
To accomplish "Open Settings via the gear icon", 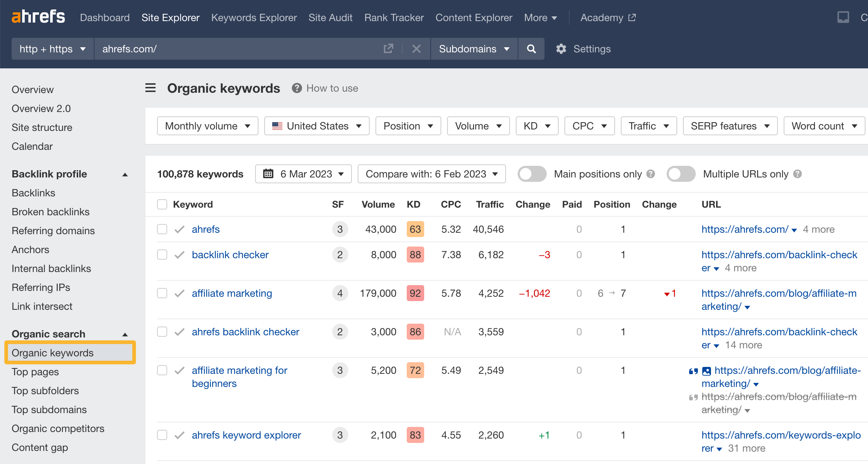I will pyautogui.click(x=561, y=49).
